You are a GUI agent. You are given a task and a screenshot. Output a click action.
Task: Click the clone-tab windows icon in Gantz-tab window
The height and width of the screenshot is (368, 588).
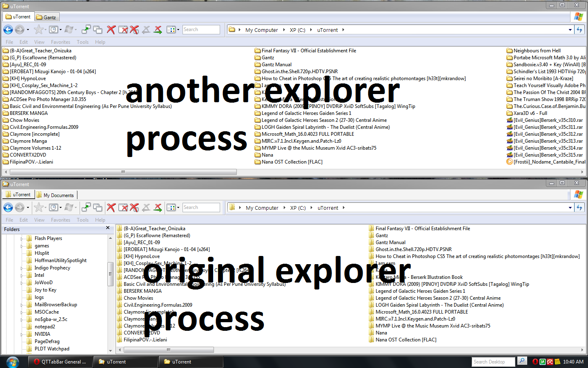tap(98, 29)
